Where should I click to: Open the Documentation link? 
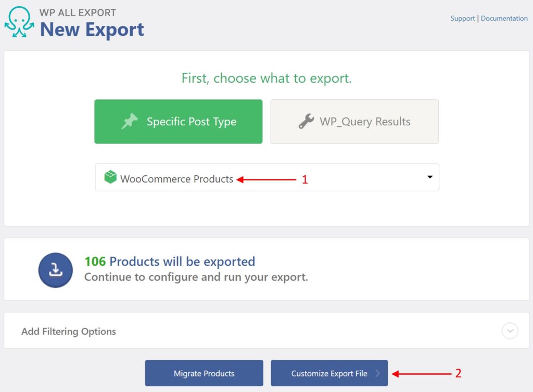tap(504, 18)
